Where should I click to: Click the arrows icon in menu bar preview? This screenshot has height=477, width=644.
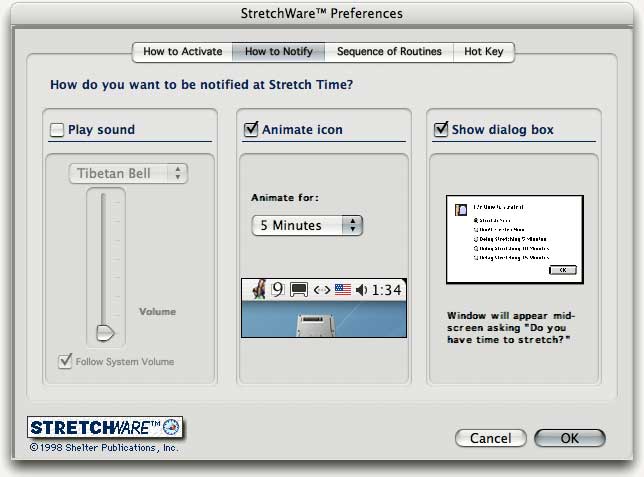[x=322, y=290]
